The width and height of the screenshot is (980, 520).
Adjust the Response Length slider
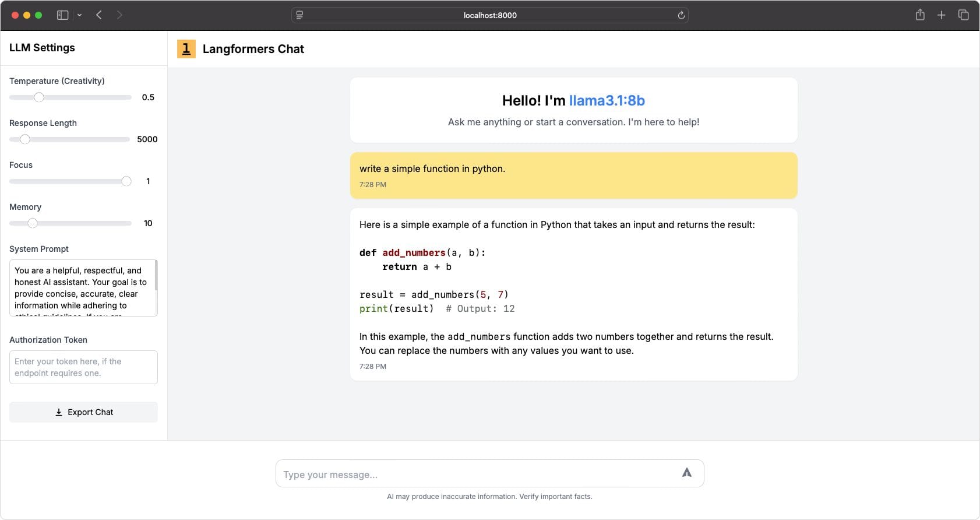pyautogui.click(x=70, y=139)
